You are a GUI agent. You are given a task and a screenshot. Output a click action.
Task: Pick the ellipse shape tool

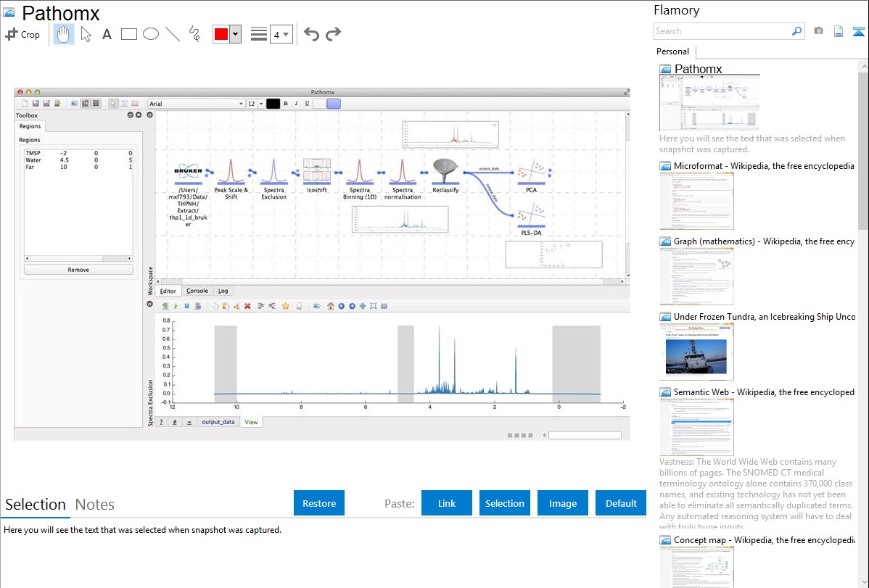(150, 34)
